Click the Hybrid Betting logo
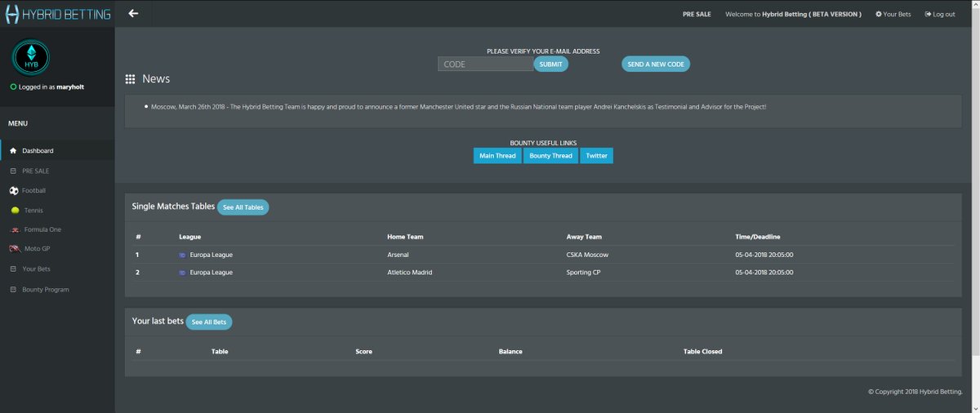Viewport: 980px width, 413px height. coord(57,14)
